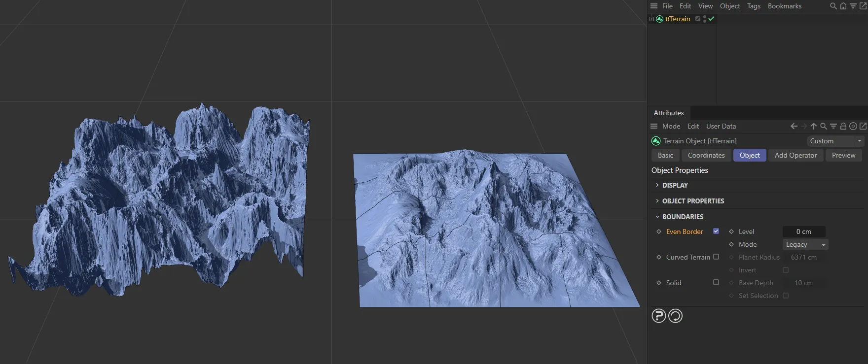Lock the Attributes element with the padlock icon
Screen dimensions: 868x364
(843, 126)
